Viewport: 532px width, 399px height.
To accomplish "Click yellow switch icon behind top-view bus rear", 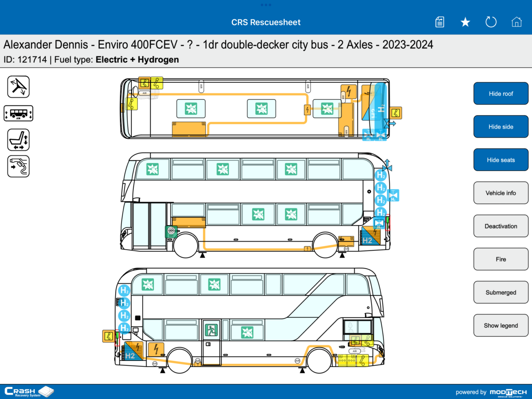I will [396, 113].
